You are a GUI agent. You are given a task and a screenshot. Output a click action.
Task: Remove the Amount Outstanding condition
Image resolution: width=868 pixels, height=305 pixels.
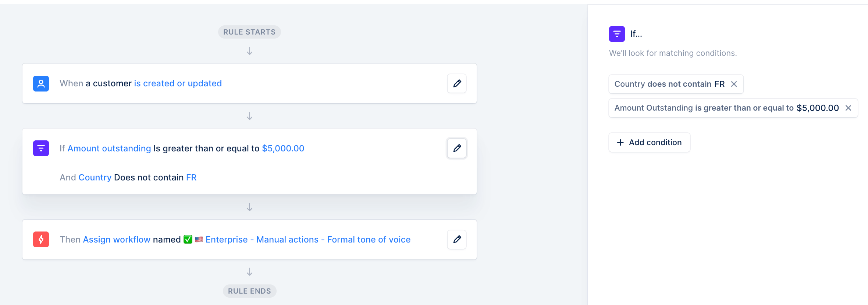848,108
